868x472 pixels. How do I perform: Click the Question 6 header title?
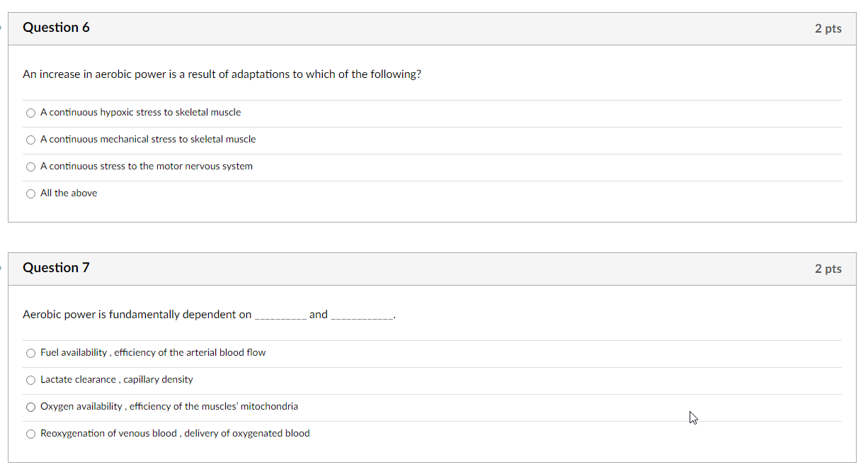pos(56,28)
